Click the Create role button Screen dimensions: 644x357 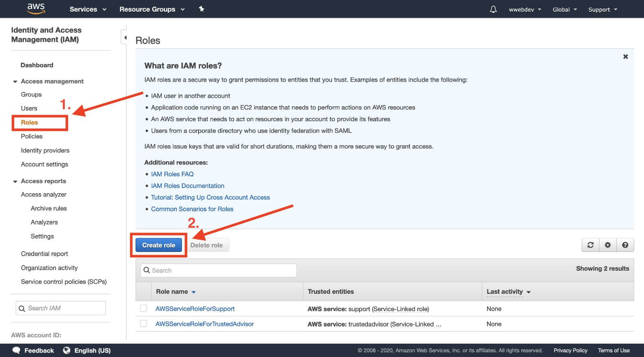(159, 245)
